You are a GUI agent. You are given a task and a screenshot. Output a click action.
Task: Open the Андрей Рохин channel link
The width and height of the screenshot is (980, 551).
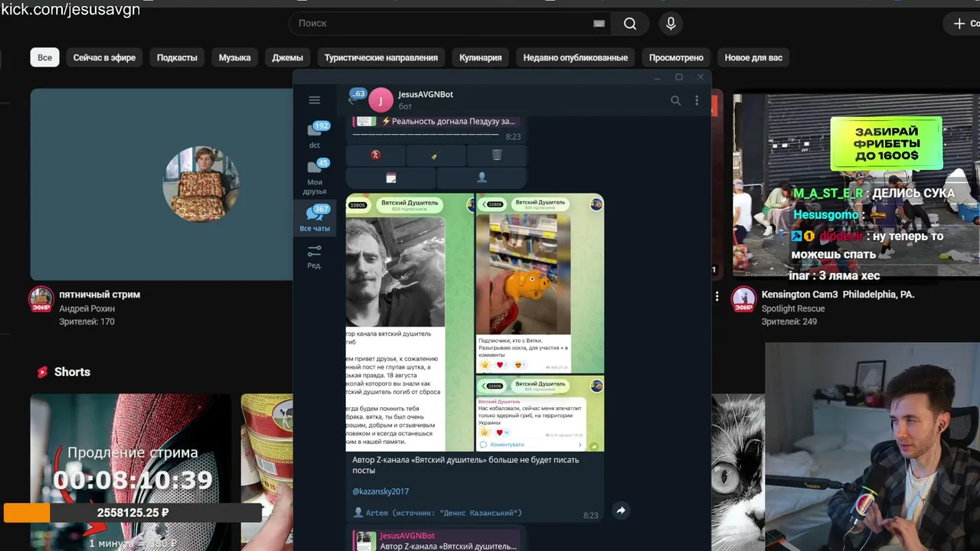click(87, 308)
